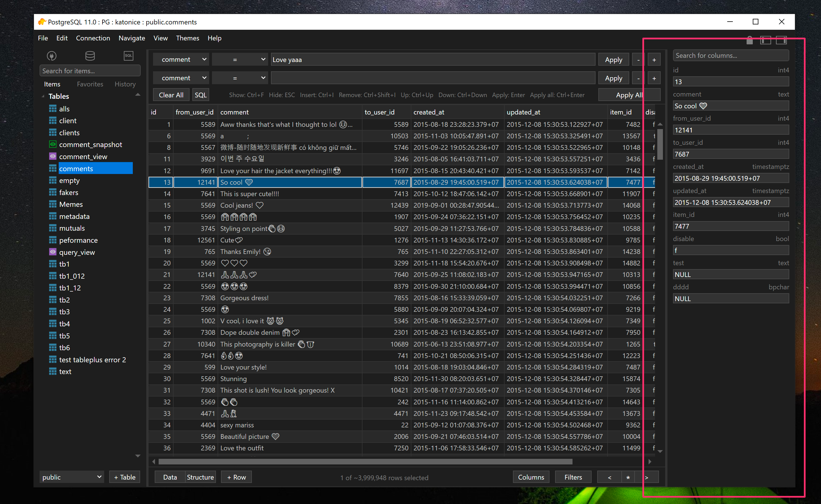Open second filter column dropdown
The width and height of the screenshot is (821, 504).
pos(181,78)
